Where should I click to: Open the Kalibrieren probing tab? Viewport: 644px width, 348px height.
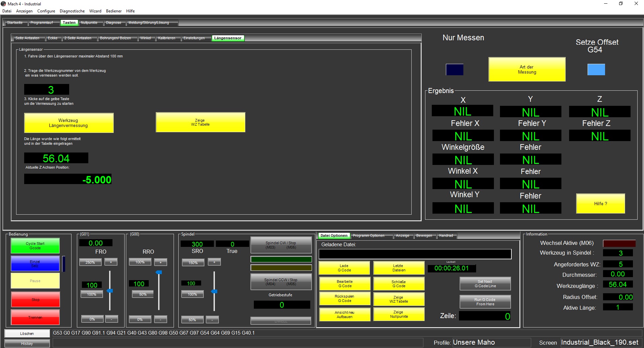pos(167,38)
